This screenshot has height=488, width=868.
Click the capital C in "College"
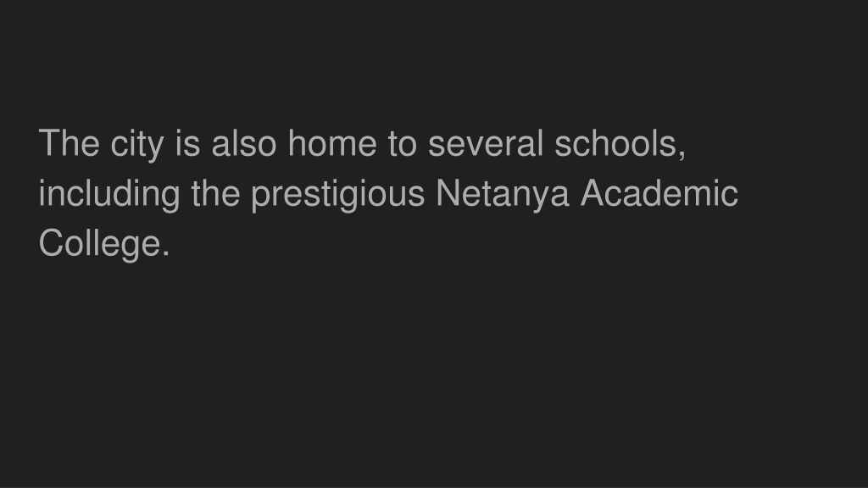pos(50,242)
